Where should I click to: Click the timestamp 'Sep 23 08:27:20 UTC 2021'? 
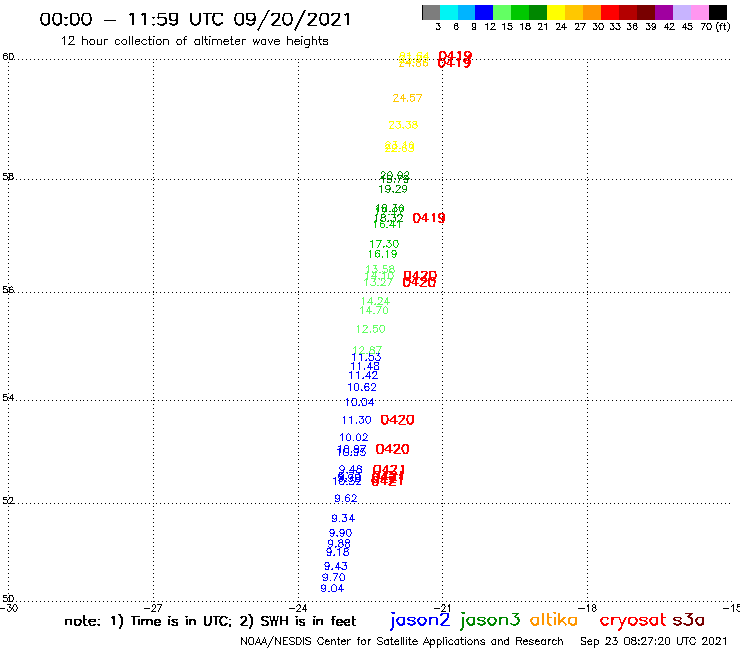[654, 642]
